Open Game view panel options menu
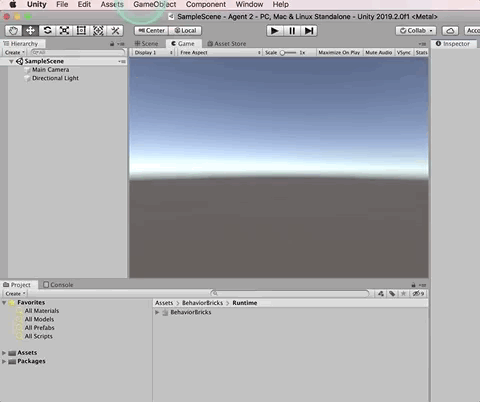Screen dimensions: 480x402 coord(422,44)
